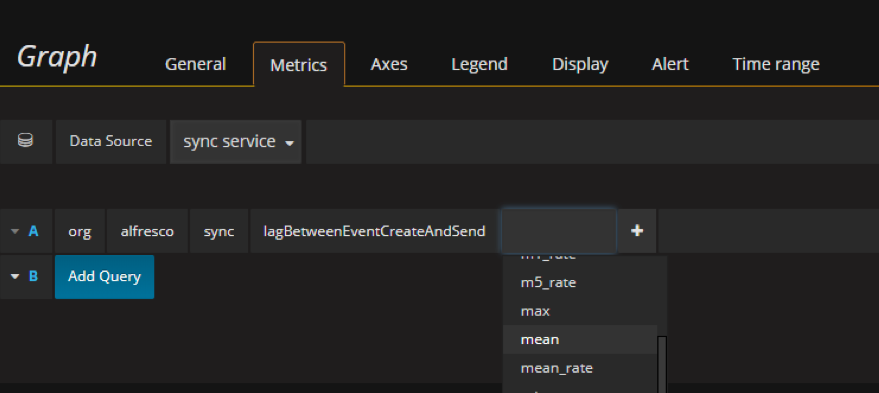Click the 'alfresco' metric segment
Image resolution: width=879 pixels, height=393 pixels.
click(147, 230)
